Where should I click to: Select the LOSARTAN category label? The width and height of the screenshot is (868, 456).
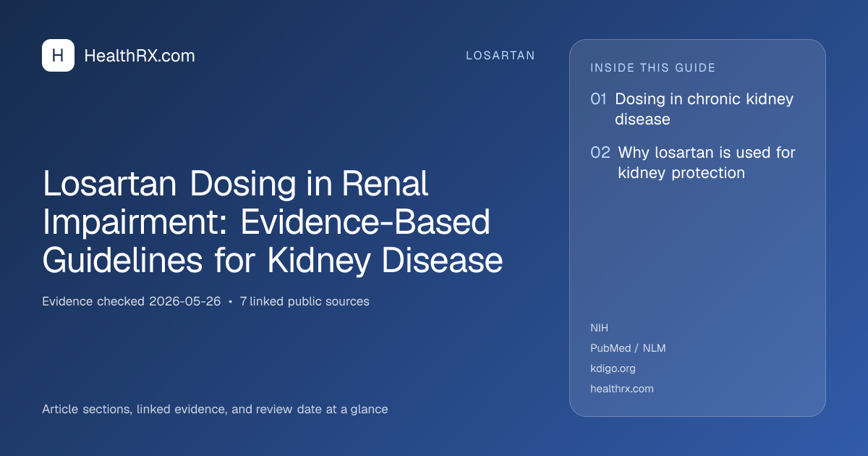click(501, 56)
